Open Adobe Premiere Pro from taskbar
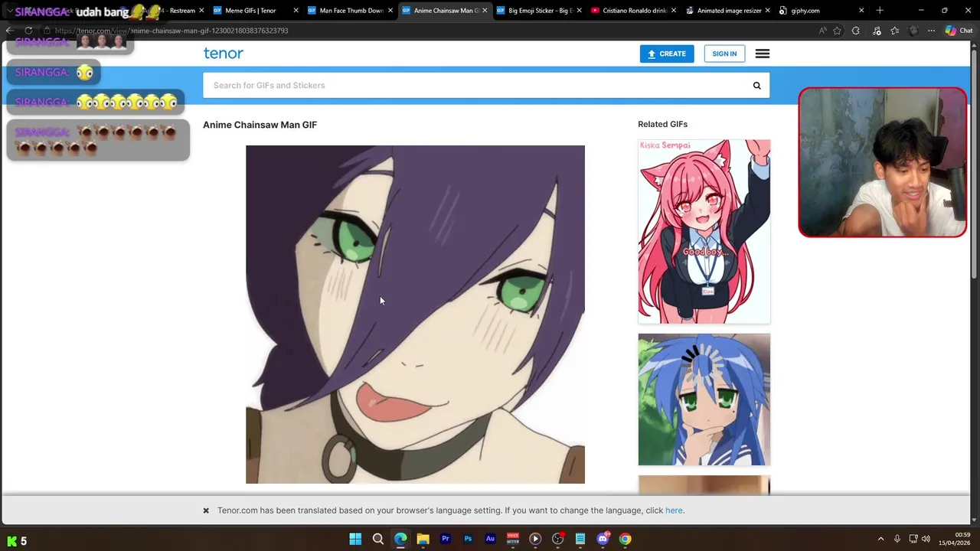 coord(446,539)
